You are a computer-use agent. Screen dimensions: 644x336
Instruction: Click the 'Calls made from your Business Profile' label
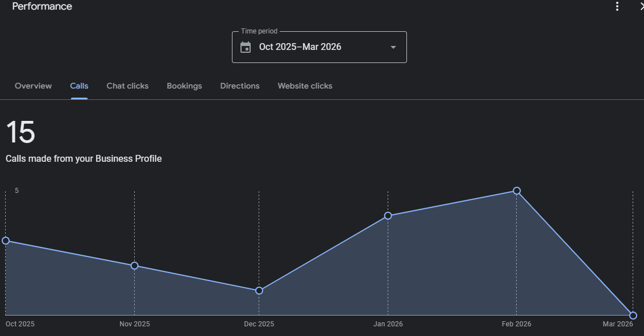(84, 159)
